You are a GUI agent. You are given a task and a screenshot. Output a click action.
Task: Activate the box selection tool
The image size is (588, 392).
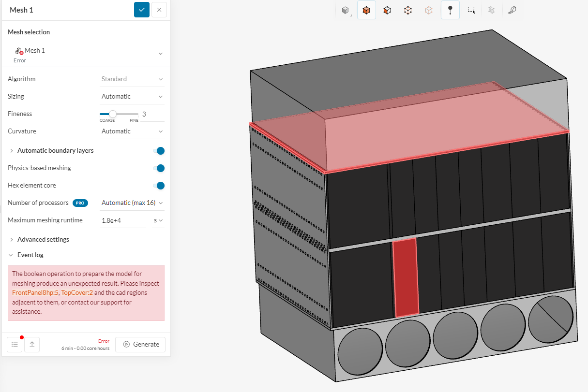pyautogui.click(x=471, y=10)
